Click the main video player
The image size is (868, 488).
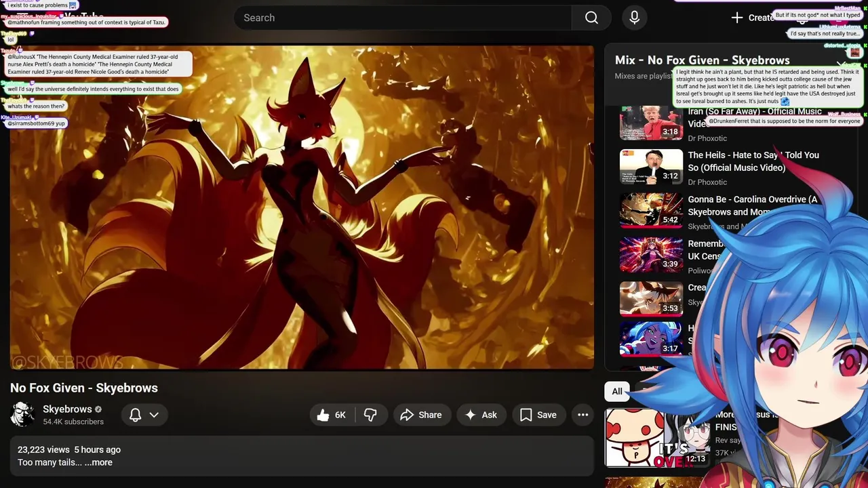[x=302, y=207]
